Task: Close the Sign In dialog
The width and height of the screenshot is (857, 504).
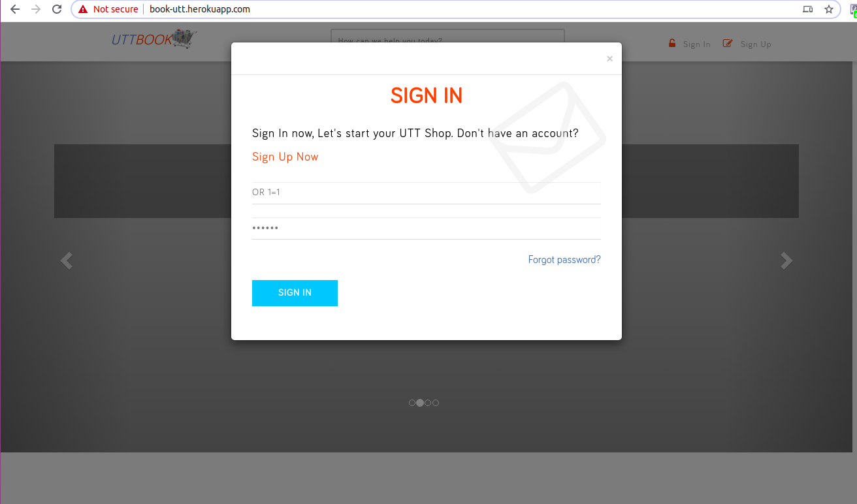Action: pos(609,59)
